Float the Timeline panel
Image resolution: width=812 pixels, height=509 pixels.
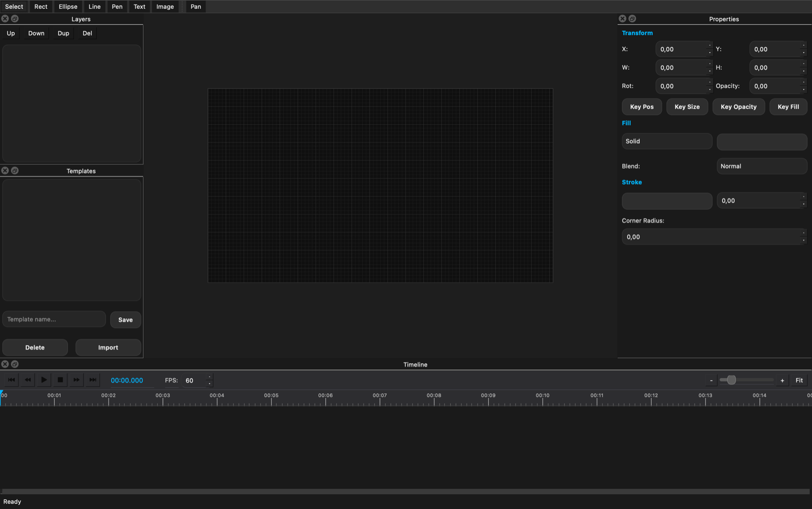tap(15, 364)
